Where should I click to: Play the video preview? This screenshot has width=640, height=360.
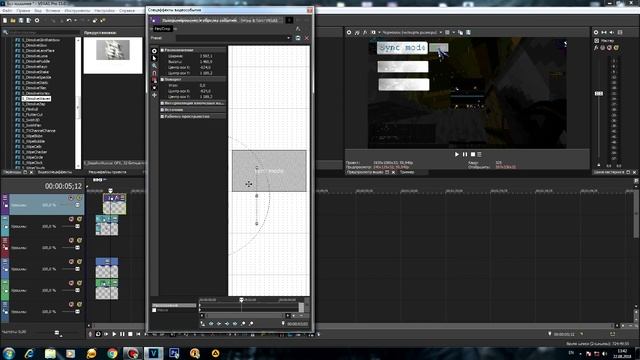457,154
